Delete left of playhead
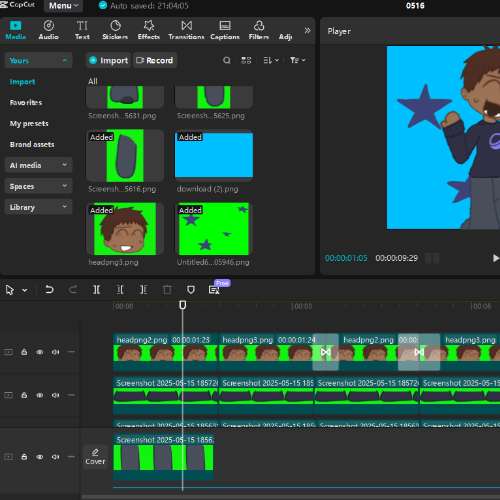The width and height of the screenshot is (500, 500). point(120,290)
